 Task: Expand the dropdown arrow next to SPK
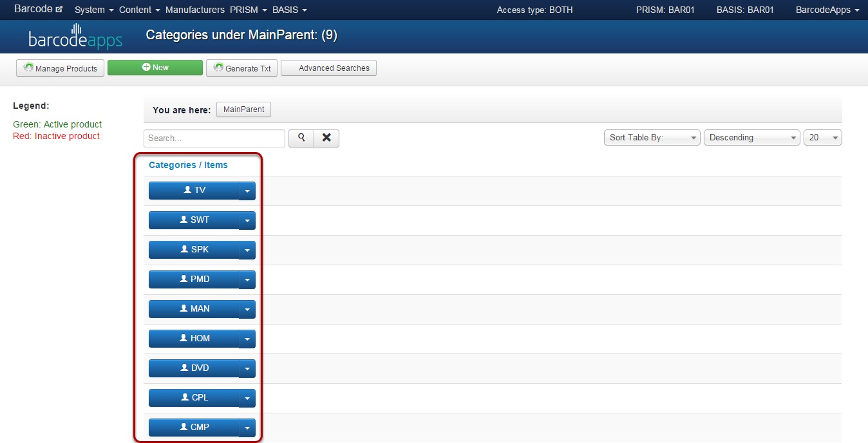[247, 250]
